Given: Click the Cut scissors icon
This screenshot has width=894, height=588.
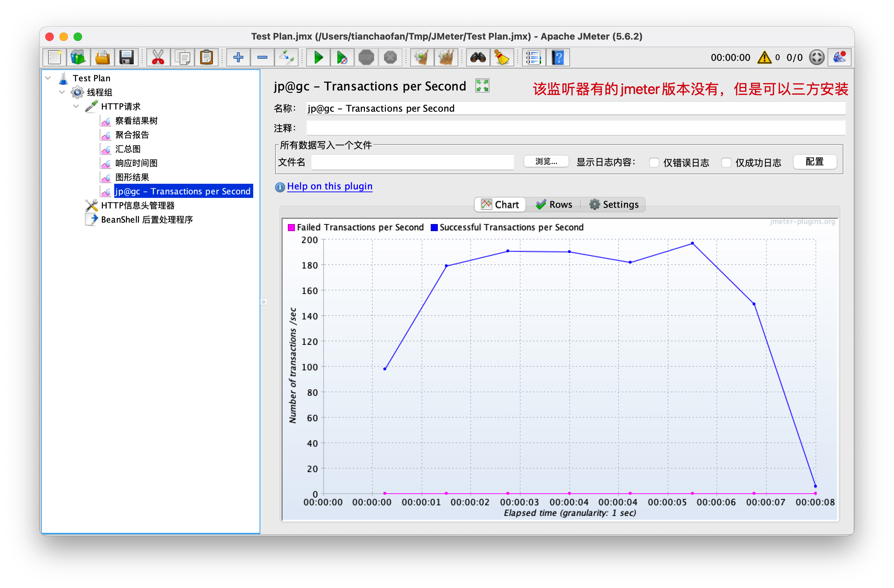Looking at the screenshot, I should pyautogui.click(x=158, y=57).
